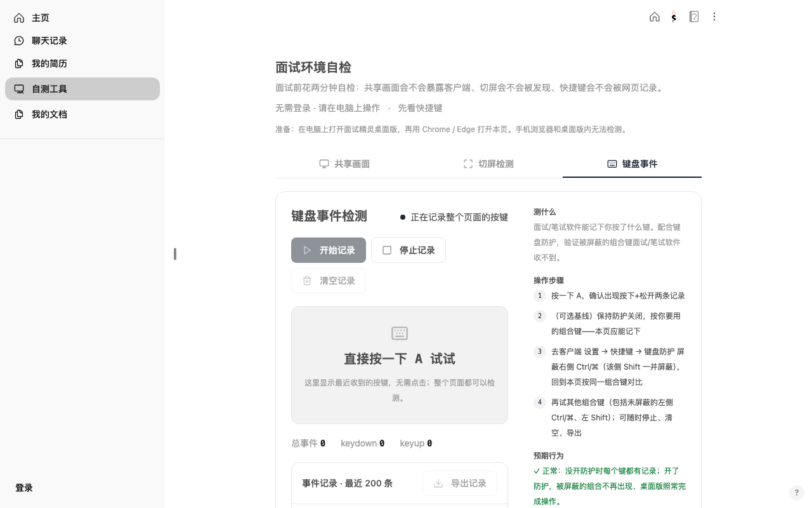Select 我的简历 in the sidebar
812x508 pixels.
(82, 63)
